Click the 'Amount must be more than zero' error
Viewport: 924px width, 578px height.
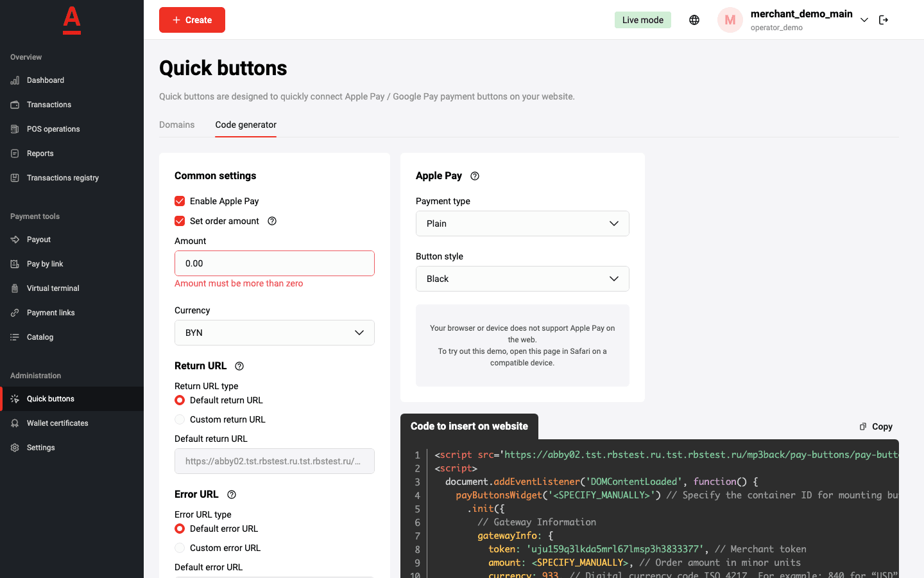click(x=239, y=283)
